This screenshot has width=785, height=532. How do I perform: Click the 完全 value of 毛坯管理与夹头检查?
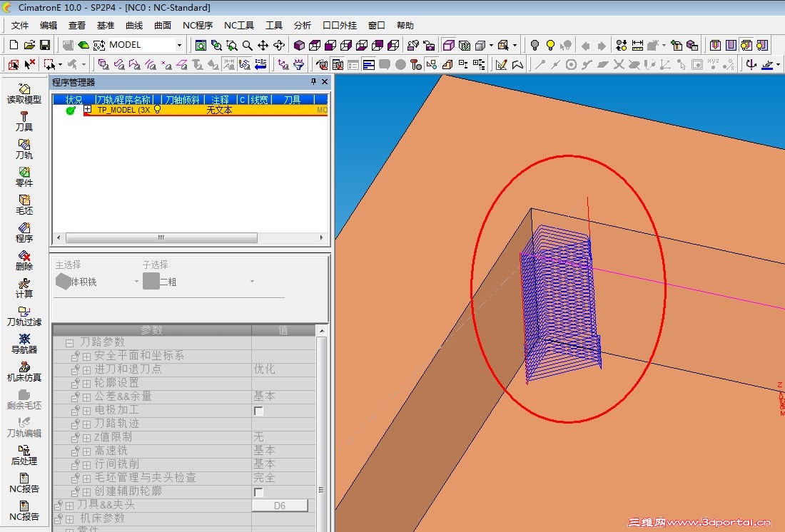[x=264, y=478]
